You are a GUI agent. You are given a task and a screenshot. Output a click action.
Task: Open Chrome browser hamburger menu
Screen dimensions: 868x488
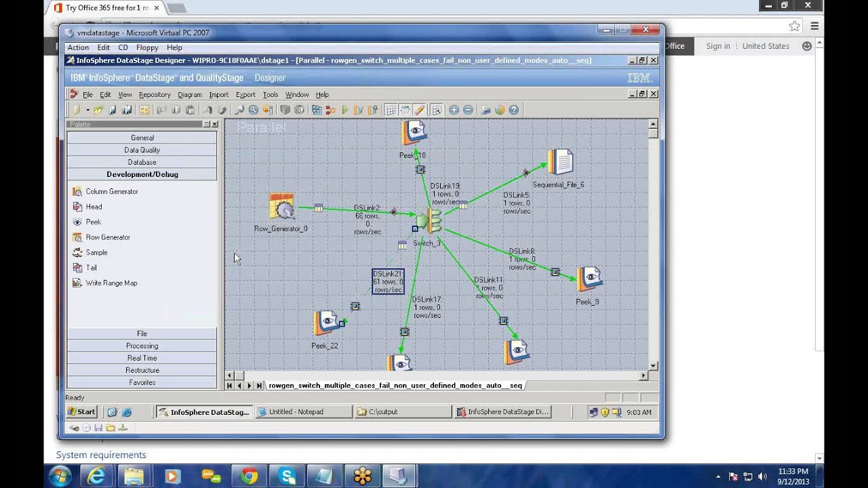tap(814, 26)
